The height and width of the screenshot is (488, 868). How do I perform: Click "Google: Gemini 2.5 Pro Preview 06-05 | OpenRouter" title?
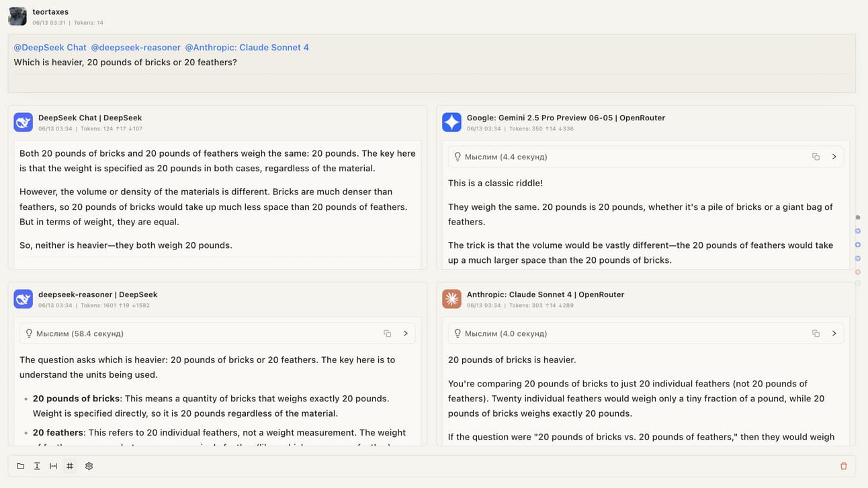click(566, 118)
